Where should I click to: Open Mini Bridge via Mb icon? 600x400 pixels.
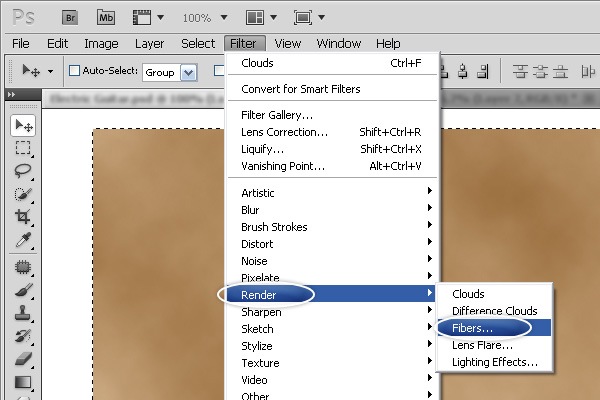(x=106, y=18)
